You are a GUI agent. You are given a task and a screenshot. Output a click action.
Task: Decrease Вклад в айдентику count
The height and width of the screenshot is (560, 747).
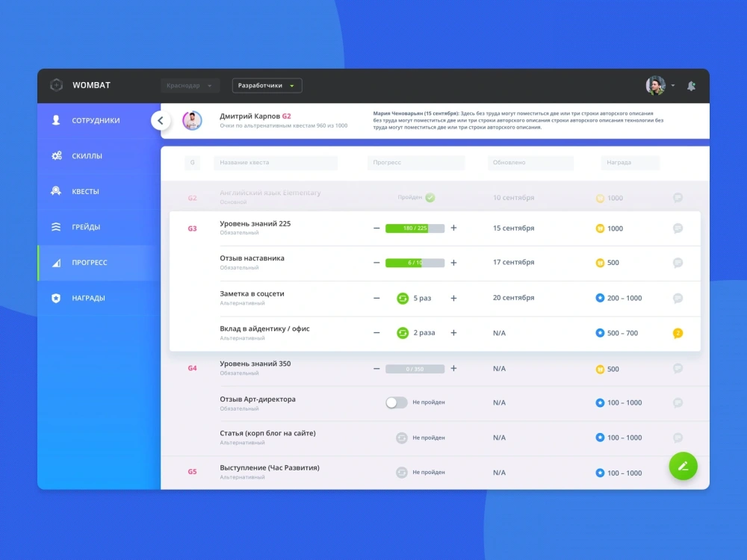(376, 333)
